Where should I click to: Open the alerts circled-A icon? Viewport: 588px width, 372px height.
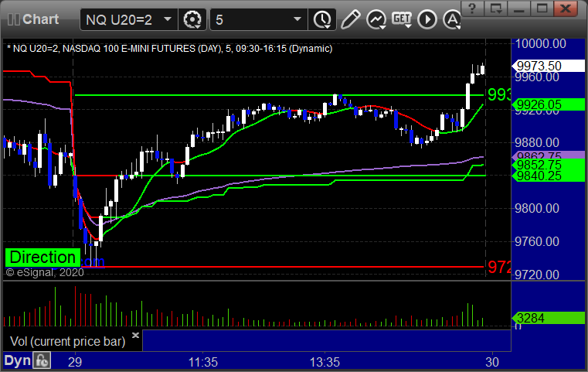452,19
